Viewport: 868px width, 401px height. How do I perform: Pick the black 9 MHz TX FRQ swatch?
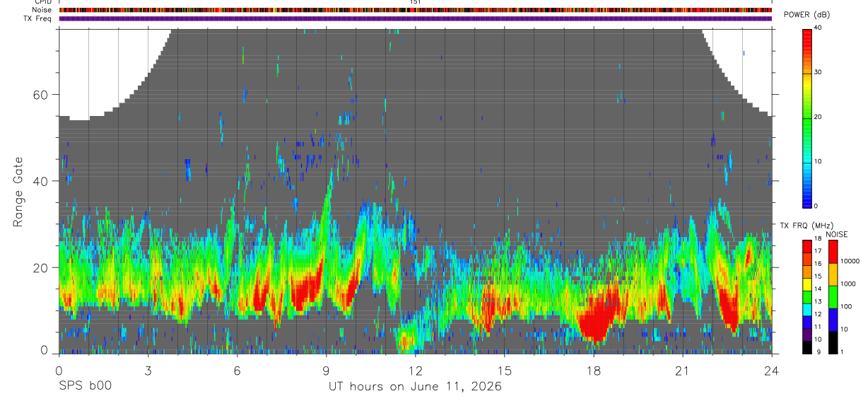coord(807,348)
